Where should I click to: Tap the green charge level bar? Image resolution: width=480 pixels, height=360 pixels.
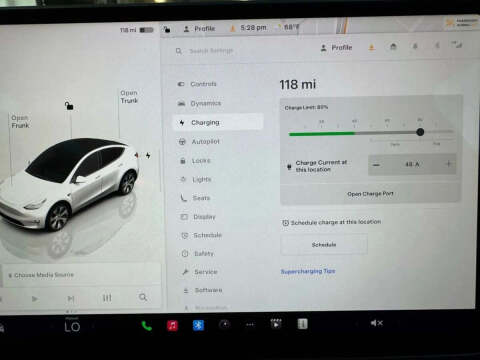(321, 134)
